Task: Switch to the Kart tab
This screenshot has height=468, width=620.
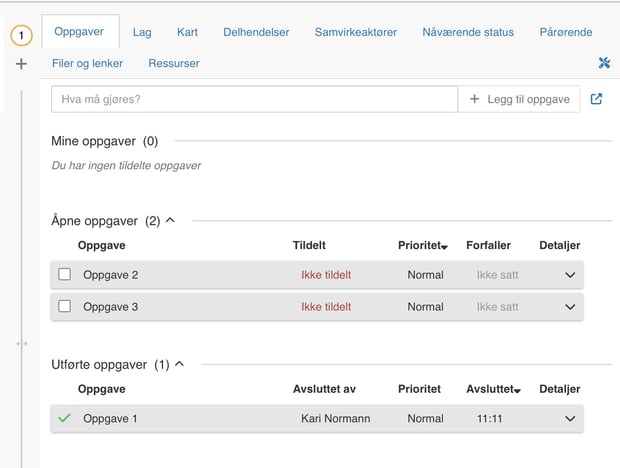Action: coord(187,32)
